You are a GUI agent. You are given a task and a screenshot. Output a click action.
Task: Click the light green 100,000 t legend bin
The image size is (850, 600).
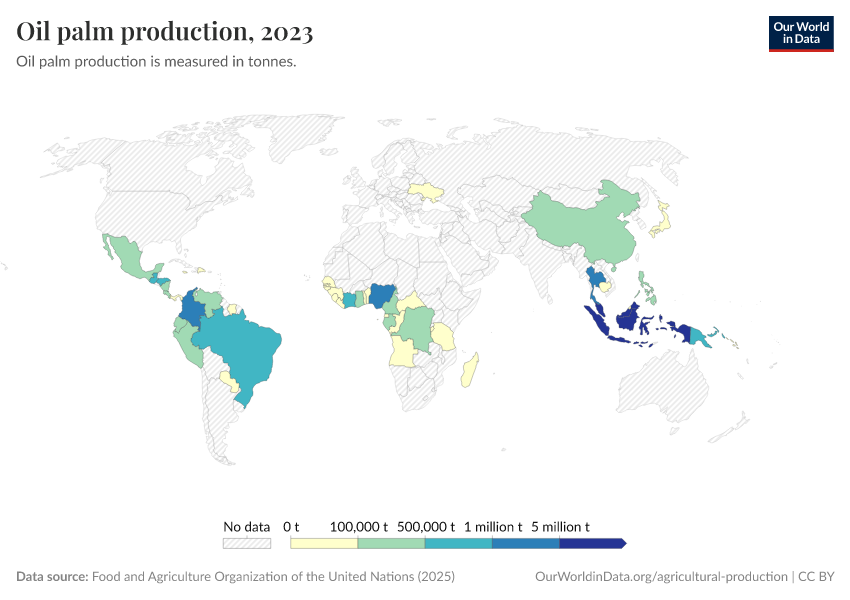click(390, 543)
